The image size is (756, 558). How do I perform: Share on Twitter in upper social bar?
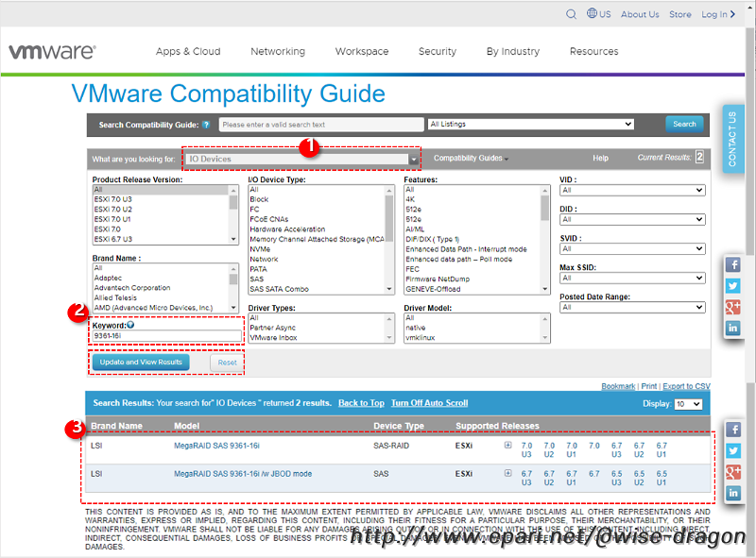[733, 286]
